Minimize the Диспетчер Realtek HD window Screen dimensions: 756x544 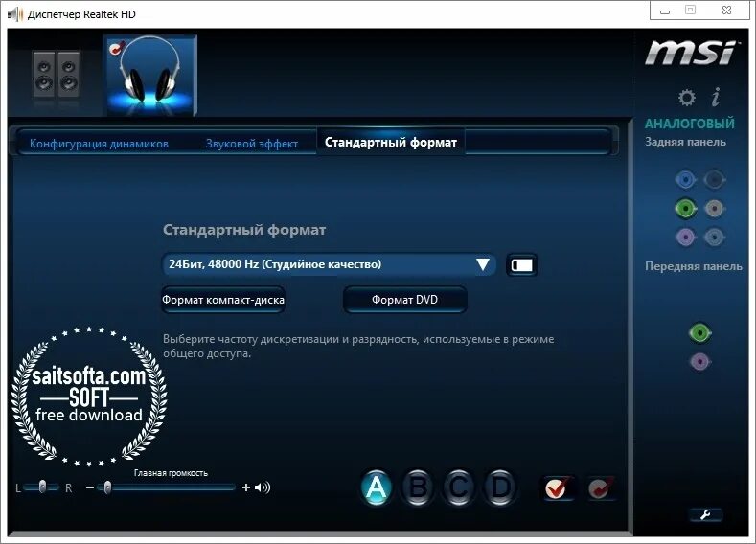pyautogui.click(x=665, y=11)
